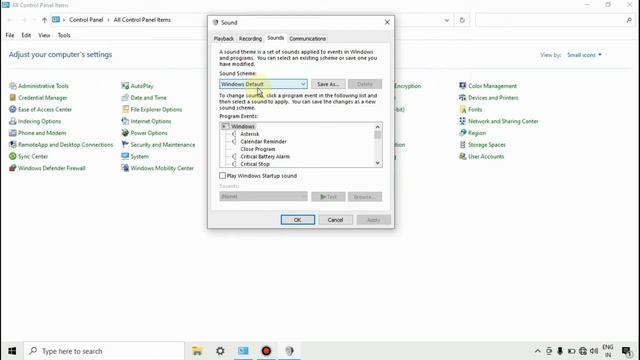Switch to the Communications tab
The height and width of the screenshot is (360, 640).
(x=307, y=38)
